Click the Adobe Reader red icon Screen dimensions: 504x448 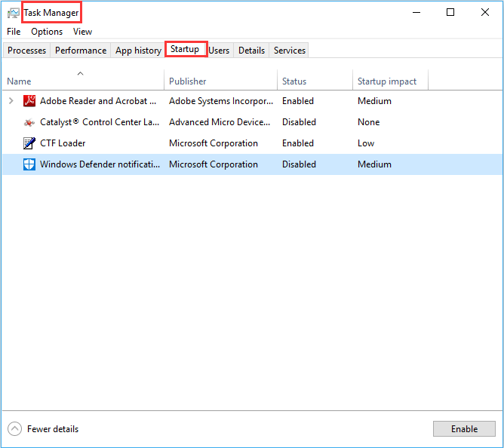(29, 101)
